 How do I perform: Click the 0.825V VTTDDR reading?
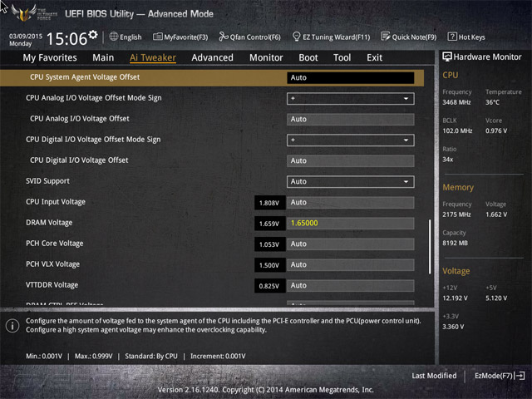pos(269,286)
